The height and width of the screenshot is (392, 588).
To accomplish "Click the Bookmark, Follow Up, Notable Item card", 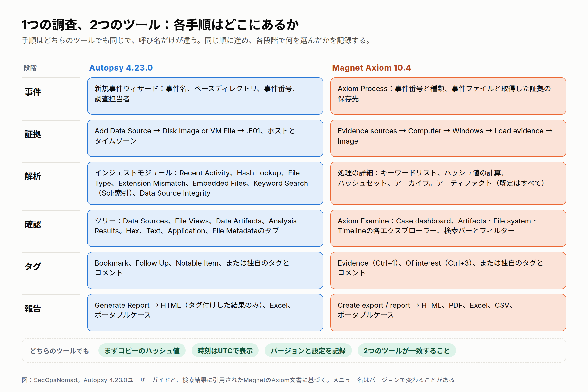I will click(205, 270).
